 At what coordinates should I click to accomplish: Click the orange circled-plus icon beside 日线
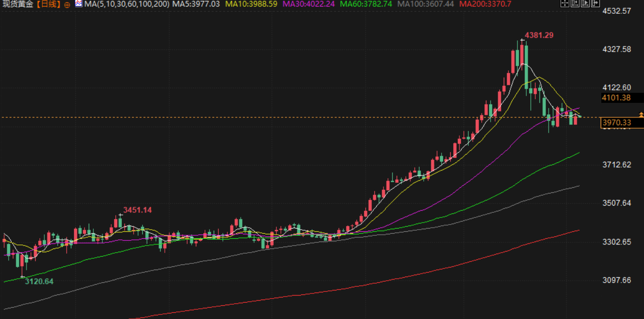(67, 5)
